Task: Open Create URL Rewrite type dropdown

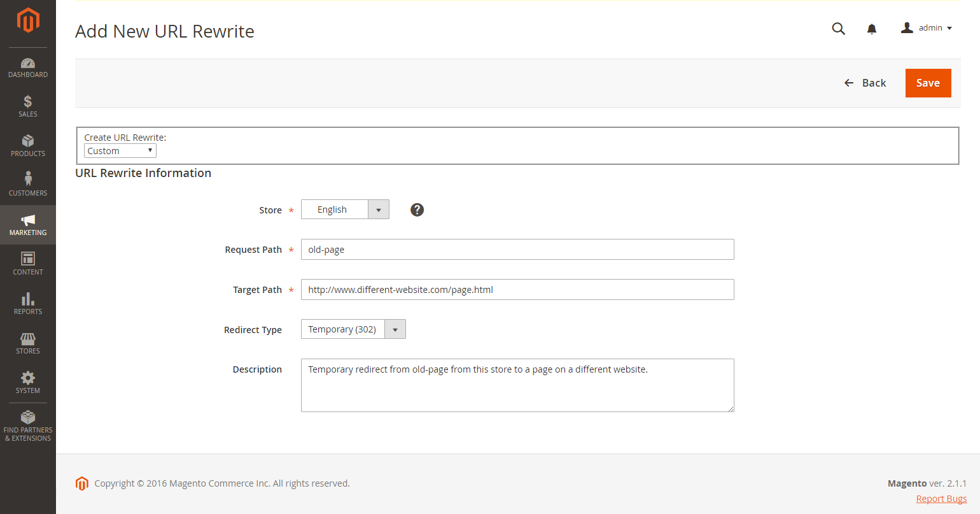Action: (x=120, y=151)
